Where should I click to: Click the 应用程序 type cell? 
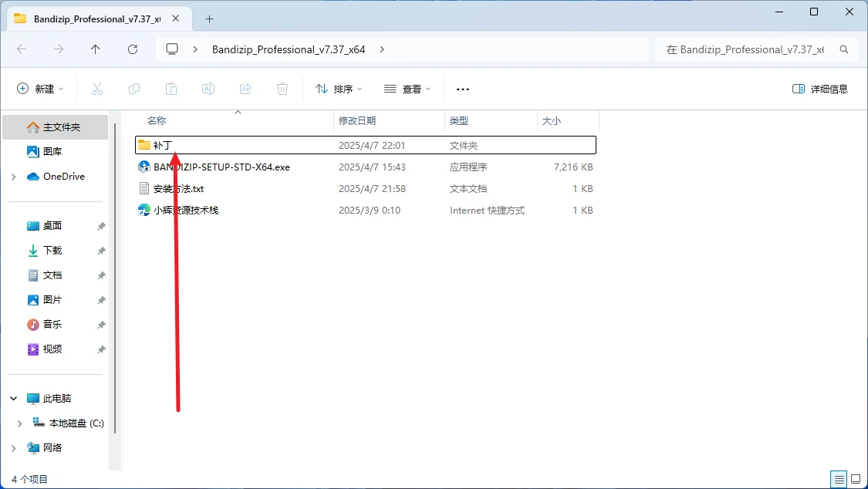click(x=468, y=167)
